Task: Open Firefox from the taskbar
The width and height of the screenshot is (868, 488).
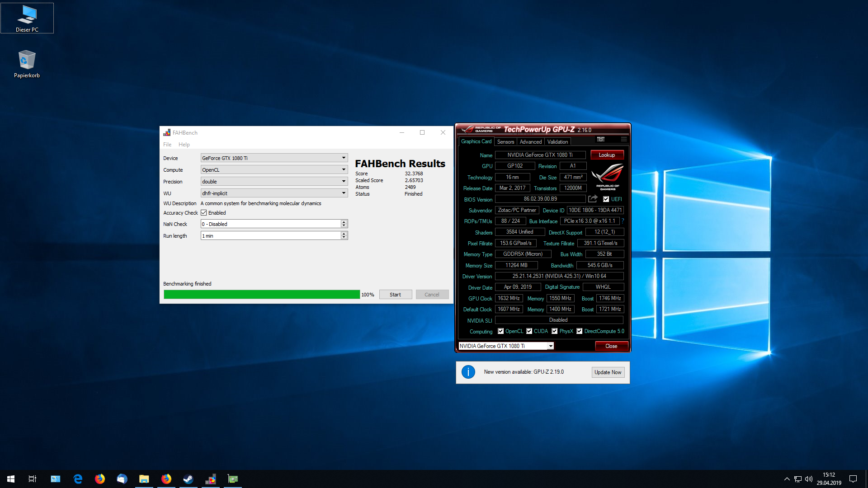Action: coord(100,479)
